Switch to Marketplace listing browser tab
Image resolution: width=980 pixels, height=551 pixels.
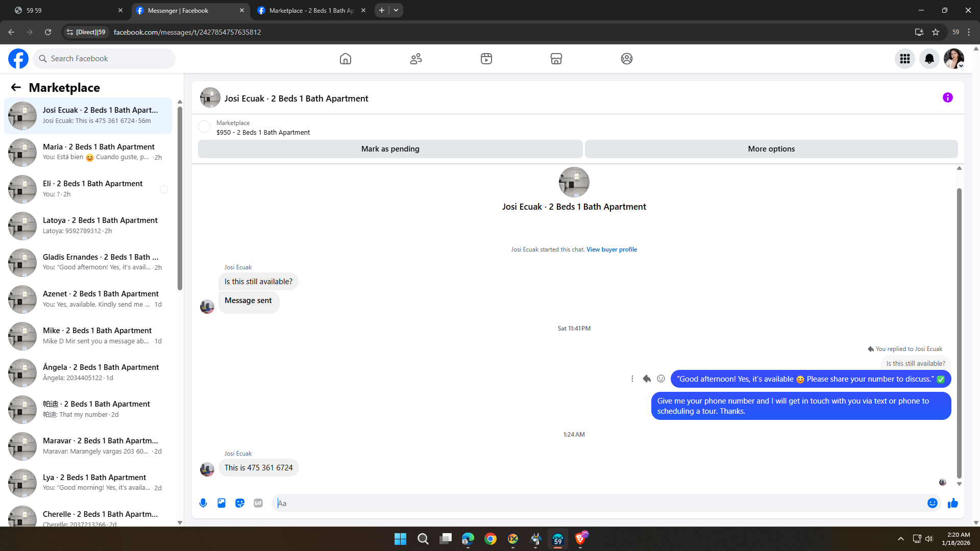pos(311,10)
